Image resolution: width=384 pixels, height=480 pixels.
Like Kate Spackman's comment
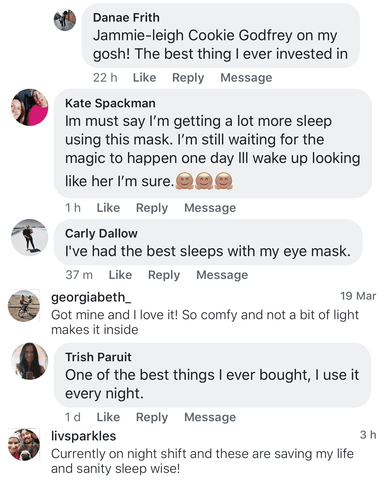tap(108, 208)
